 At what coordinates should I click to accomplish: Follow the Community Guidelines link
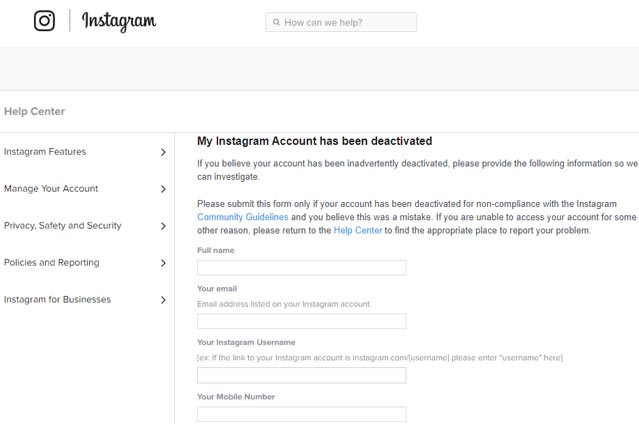point(242,217)
